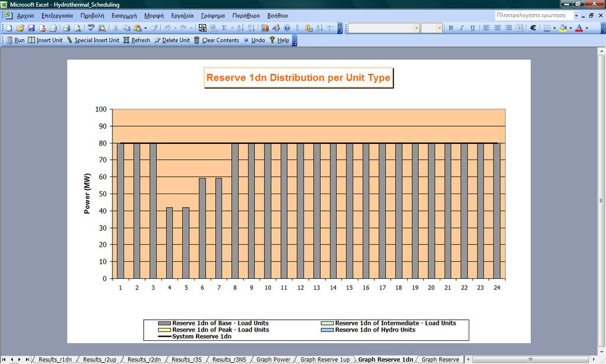Click the Refresh button

tap(137, 40)
